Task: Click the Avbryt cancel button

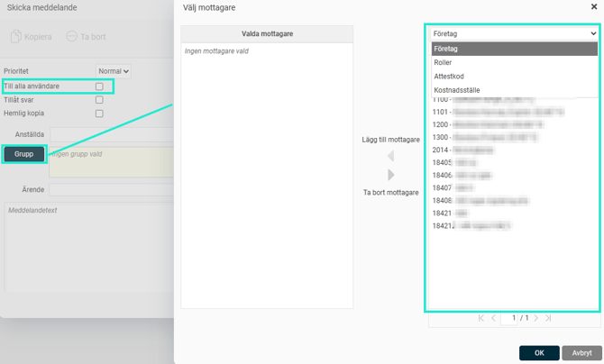Action: point(581,353)
